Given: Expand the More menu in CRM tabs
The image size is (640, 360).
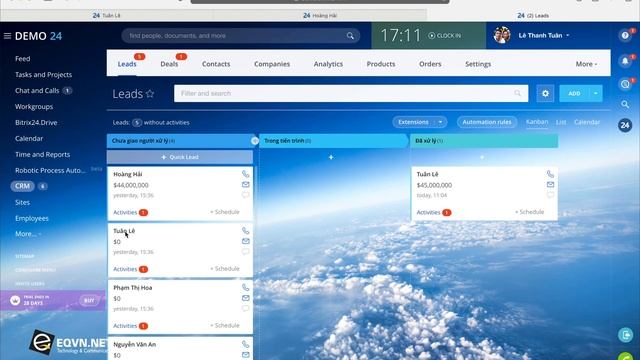Looking at the screenshot, I should [x=586, y=64].
